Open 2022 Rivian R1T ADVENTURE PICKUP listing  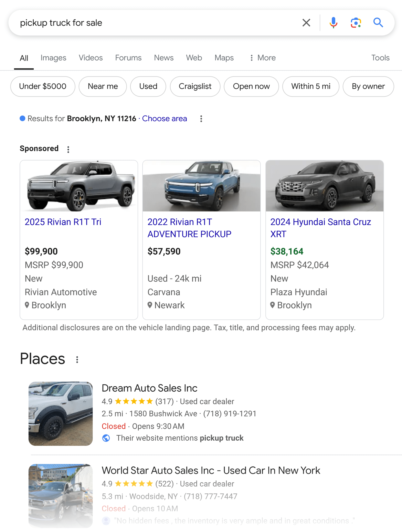(189, 228)
